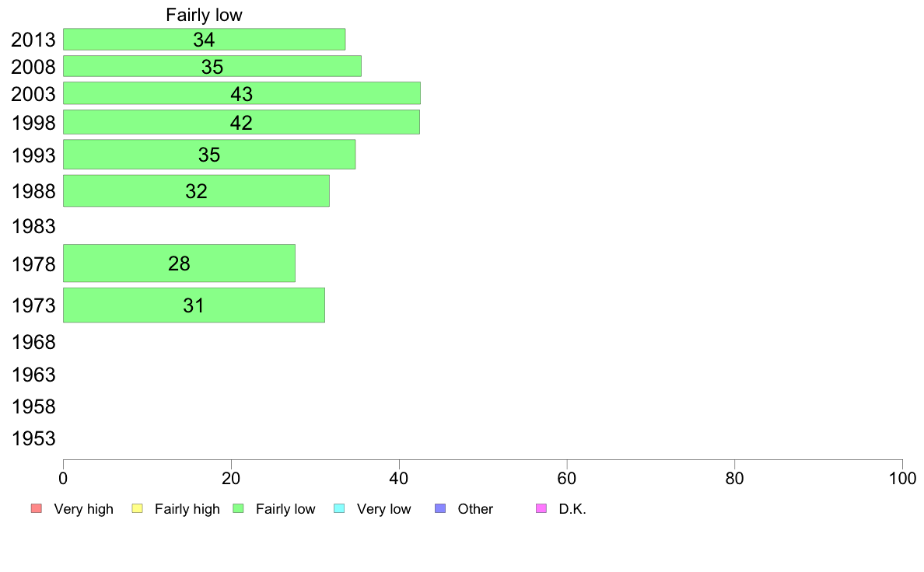Click the yellow Fairly high legend swatch
Screen dimensions: 924x572
(x=138, y=508)
